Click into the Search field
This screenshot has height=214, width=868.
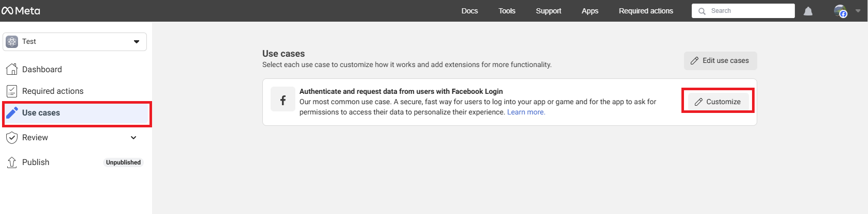[743, 11]
